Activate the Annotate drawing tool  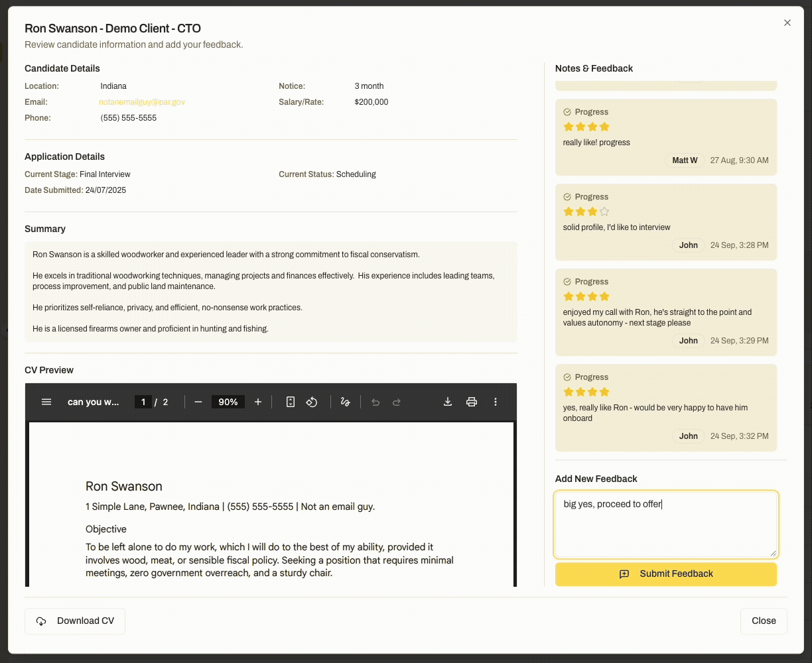pyautogui.click(x=346, y=402)
